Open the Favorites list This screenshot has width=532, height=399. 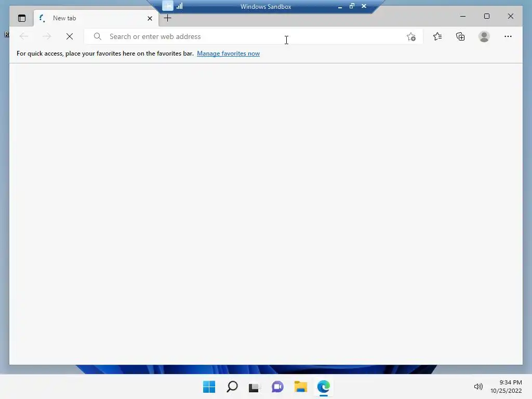[x=437, y=36]
